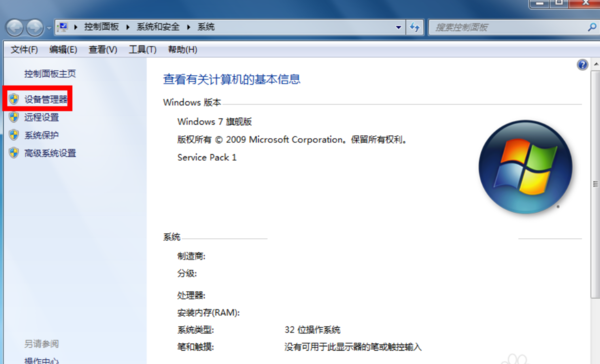Open the recent pages dropdown beside Forward

point(49,28)
